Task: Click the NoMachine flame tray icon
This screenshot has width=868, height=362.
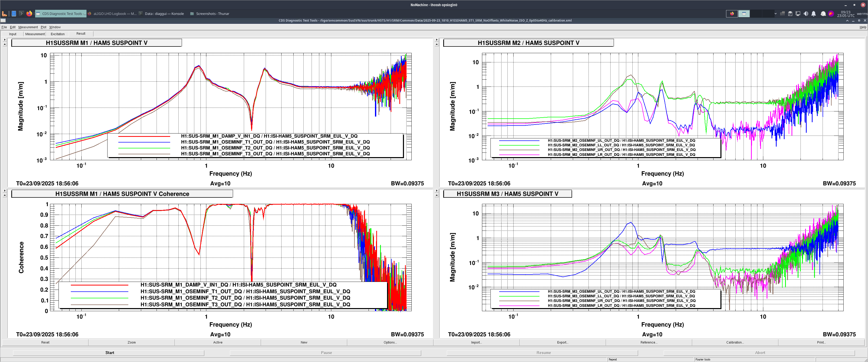Action: click(x=831, y=14)
